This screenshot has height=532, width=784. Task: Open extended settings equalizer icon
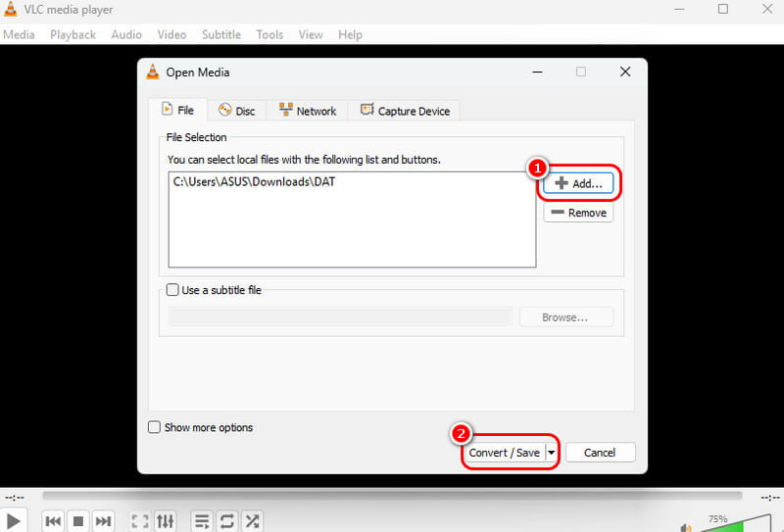click(165, 521)
